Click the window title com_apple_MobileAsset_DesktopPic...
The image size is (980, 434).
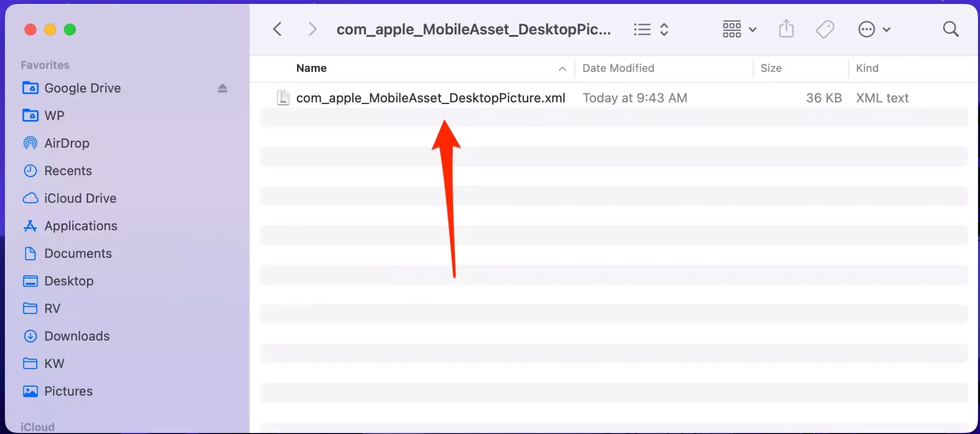click(473, 29)
